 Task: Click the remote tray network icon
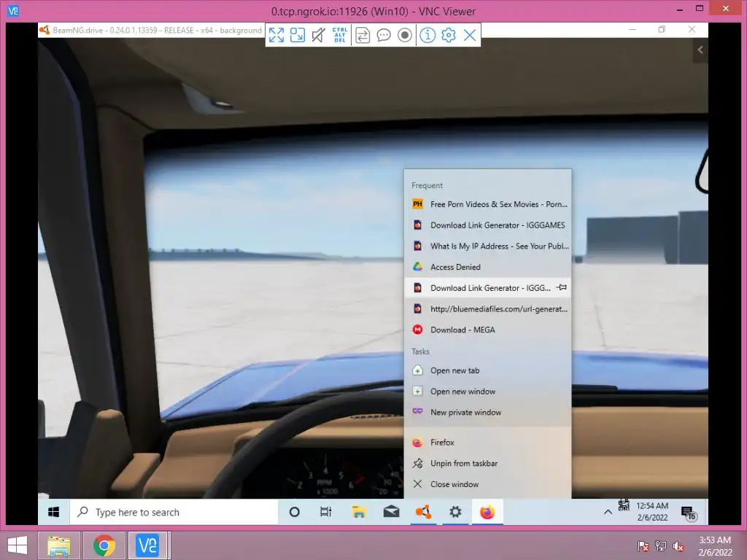624,505
